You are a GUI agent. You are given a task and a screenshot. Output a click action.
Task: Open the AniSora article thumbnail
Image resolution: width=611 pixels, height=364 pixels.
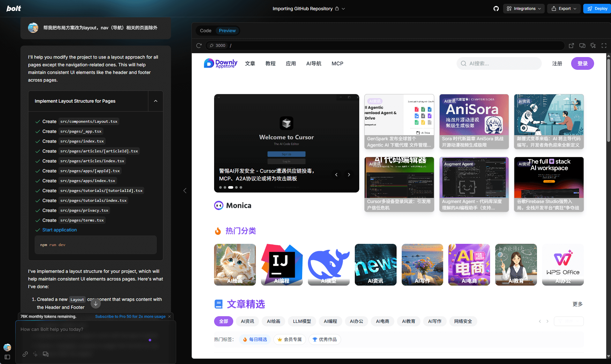(x=474, y=121)
